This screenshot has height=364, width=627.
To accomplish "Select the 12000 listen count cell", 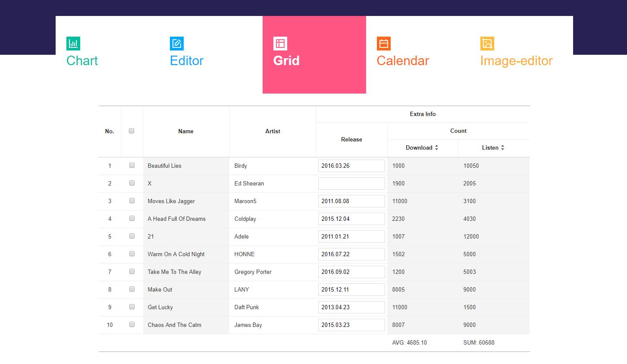I will point(494,236).
